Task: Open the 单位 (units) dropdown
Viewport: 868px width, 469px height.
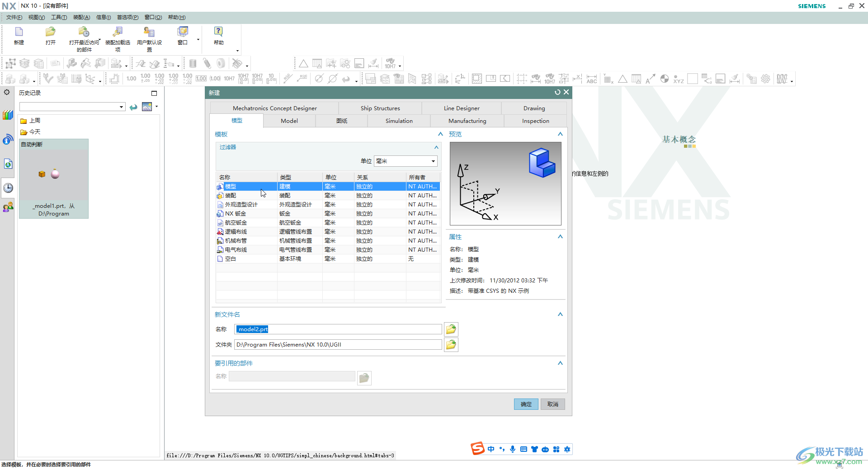Action: point(406,161)
